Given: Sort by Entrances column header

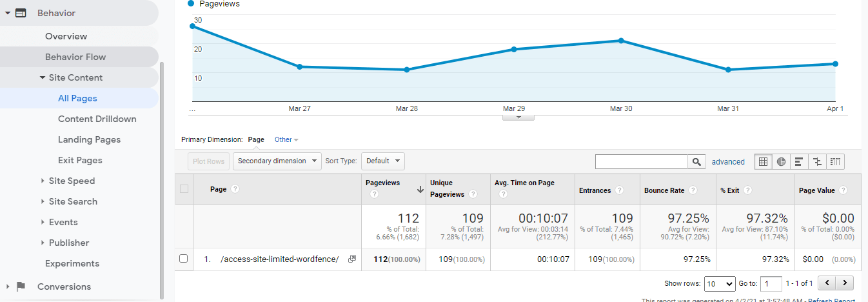Looking at the screenshot, I should click(595, 190).
